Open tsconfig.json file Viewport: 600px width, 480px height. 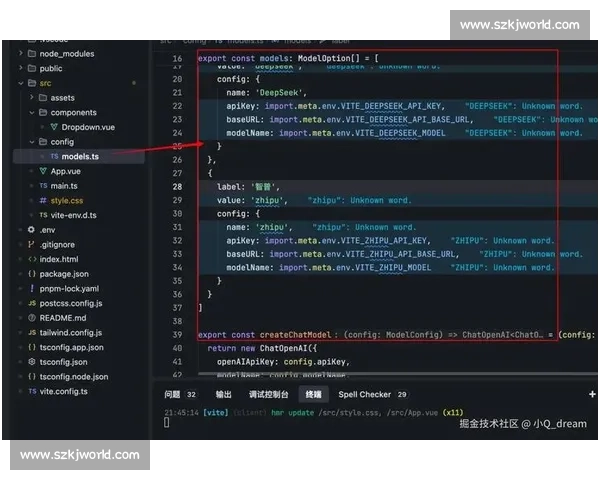[64, 362]
